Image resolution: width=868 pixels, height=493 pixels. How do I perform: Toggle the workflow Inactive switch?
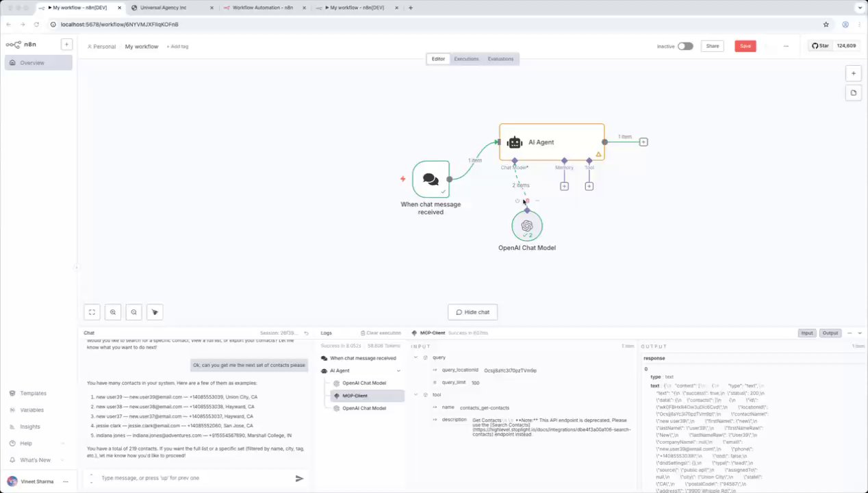pos(685,47)
